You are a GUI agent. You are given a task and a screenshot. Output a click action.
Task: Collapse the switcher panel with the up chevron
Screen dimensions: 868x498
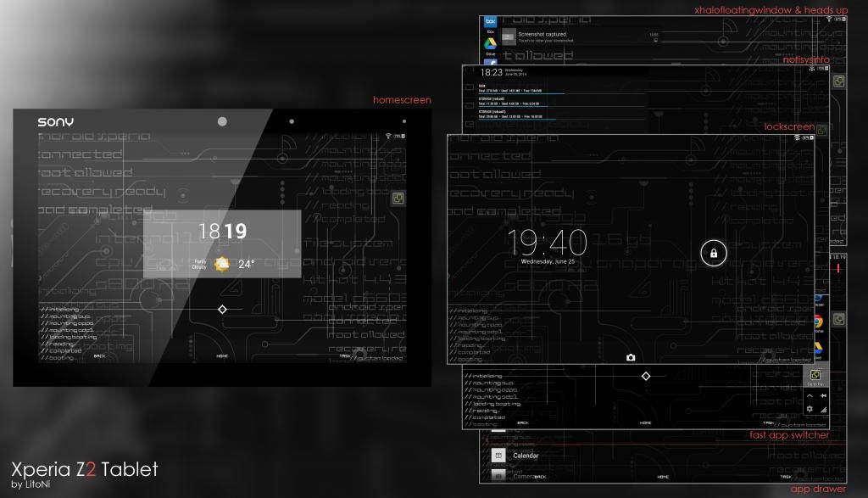810,396
